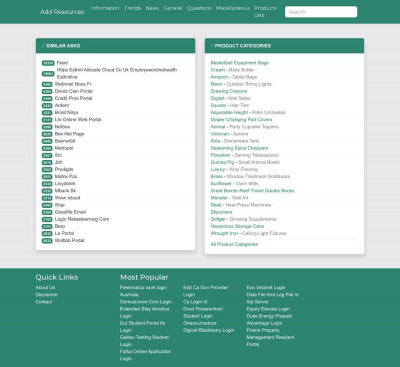The image size is (400, 367).
Task: Open the Products Lists menu item
Action: click(x=265, y=11)
